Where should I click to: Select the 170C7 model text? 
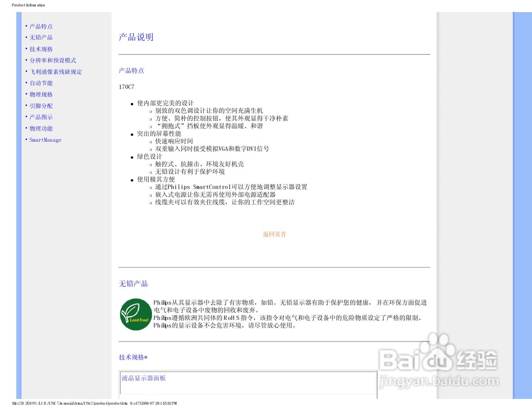coord(127,87)
